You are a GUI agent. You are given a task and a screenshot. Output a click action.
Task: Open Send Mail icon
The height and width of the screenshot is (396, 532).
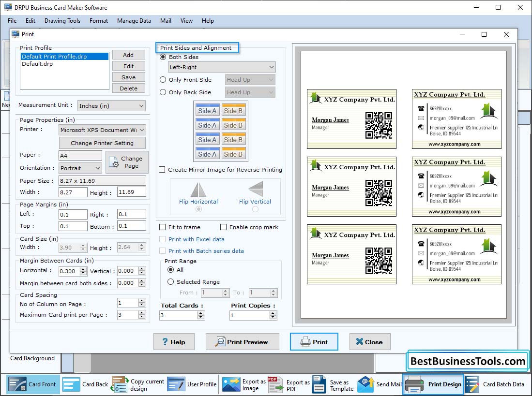click(x=366, y=384)
